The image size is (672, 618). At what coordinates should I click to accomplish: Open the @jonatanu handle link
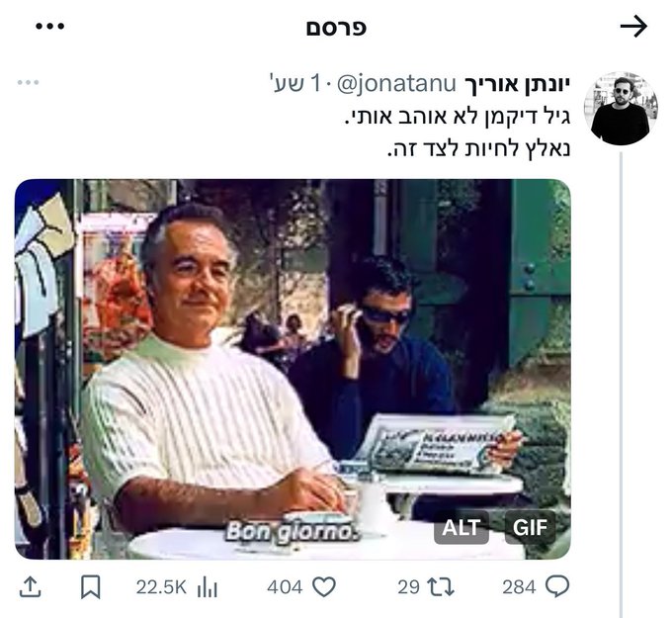point(396,84)
